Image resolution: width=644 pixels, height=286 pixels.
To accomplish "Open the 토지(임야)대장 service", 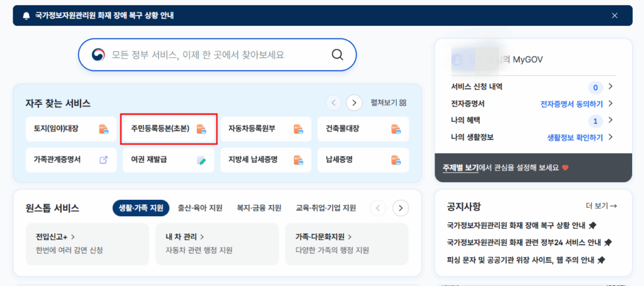I will 71,129.
